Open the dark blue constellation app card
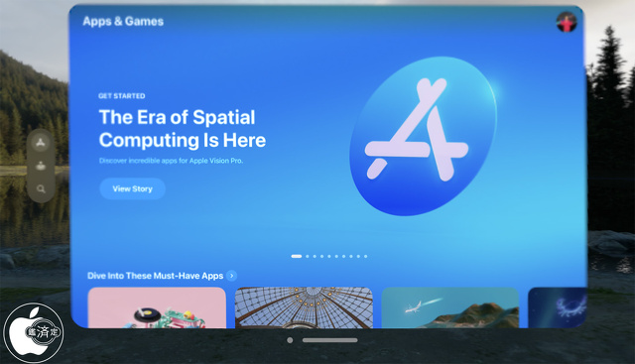Screen dimensions: 635x364 [558, 307]
